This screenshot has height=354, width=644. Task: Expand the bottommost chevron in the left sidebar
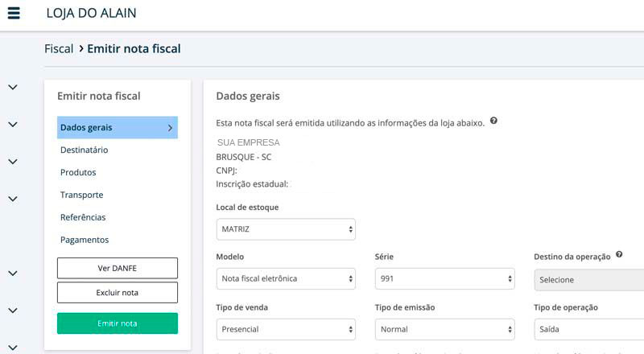12,348
